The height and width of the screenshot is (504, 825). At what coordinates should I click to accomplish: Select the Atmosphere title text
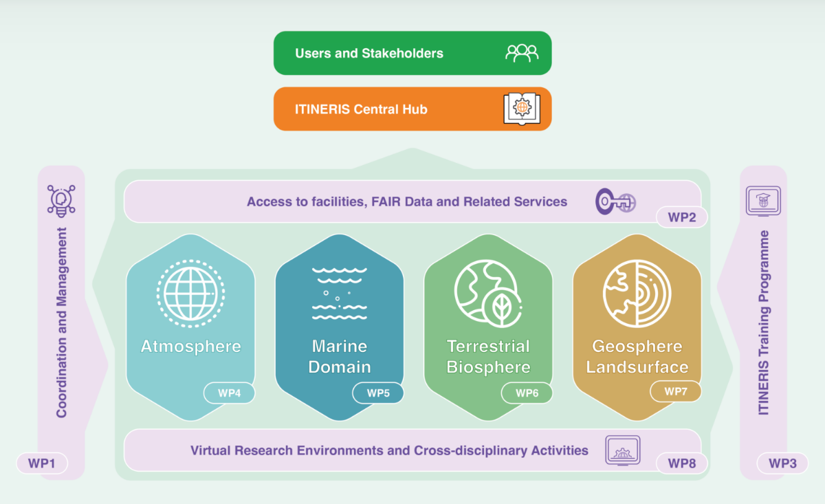pos(191,346)
